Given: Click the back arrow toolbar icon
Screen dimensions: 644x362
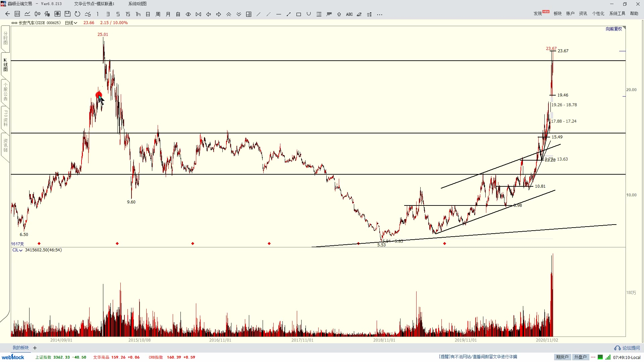Looking at the screenshot, I should (x=7, y=14).
